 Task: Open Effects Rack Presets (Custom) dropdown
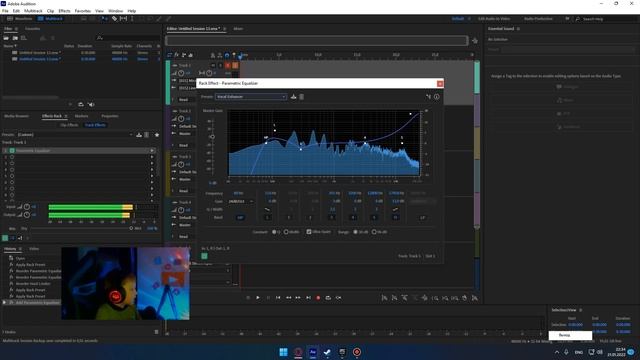[75, 135]
